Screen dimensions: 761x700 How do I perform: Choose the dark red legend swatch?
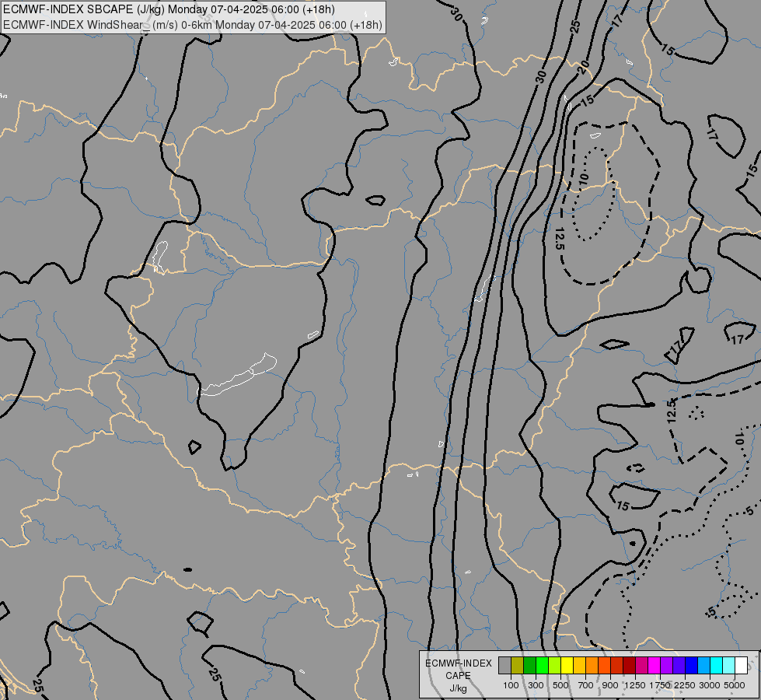tap(629, 665)
